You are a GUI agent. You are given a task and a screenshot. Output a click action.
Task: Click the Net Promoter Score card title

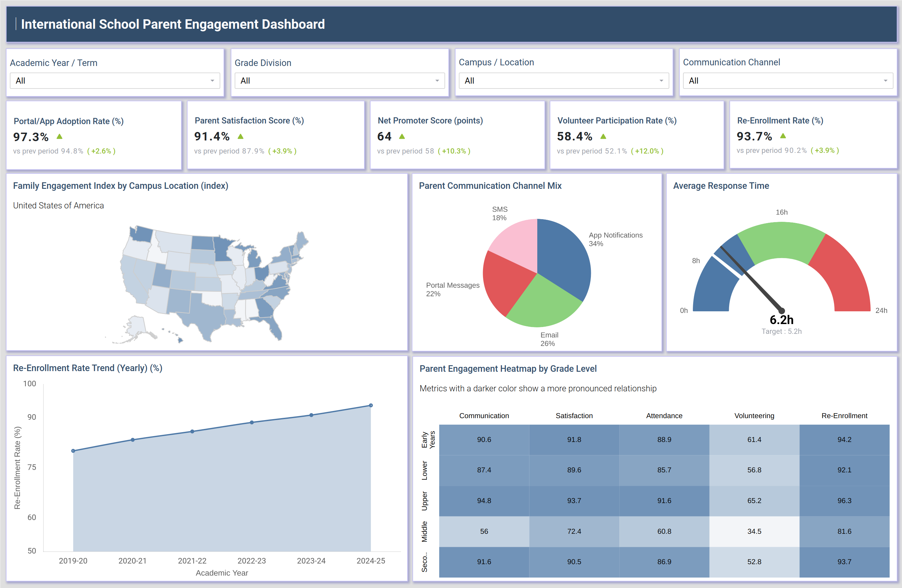(x=430, y=121)
